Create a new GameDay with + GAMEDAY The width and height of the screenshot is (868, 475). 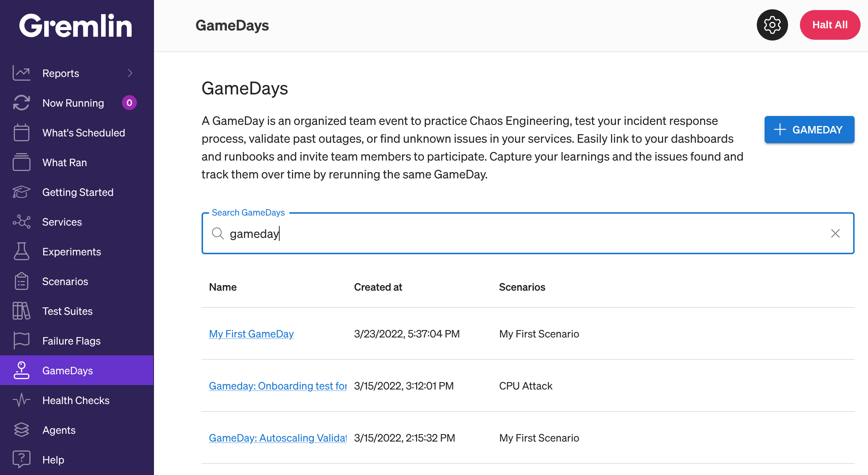point(809,130)
